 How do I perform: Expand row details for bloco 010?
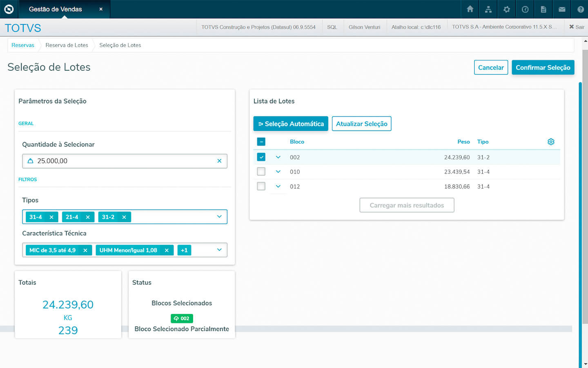[278, 172]
